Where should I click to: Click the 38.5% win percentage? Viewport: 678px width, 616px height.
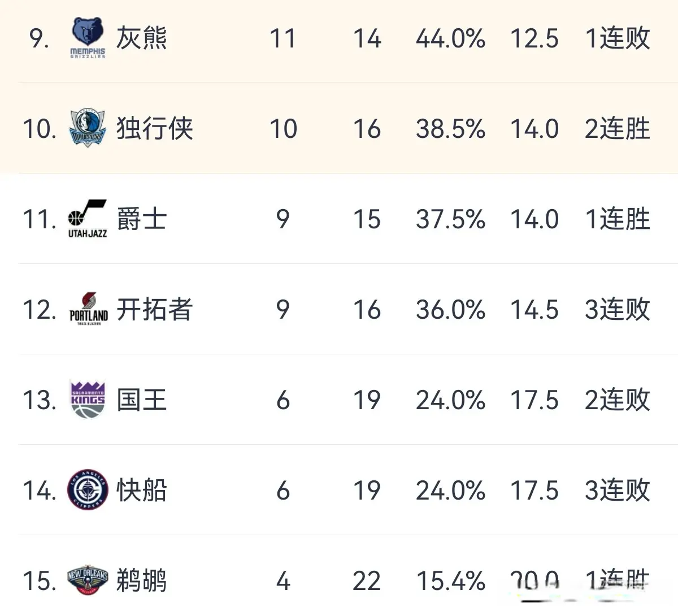[450, 129]
